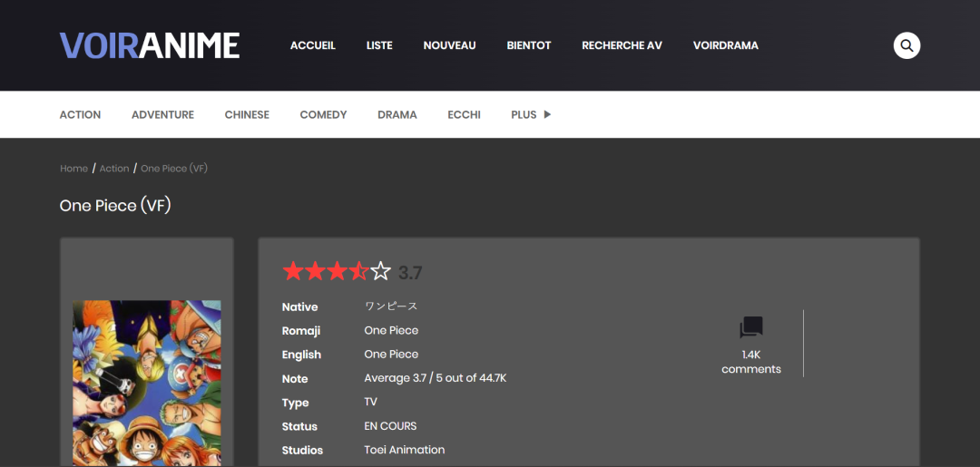Select the CHINESE genre

point(247,115)
